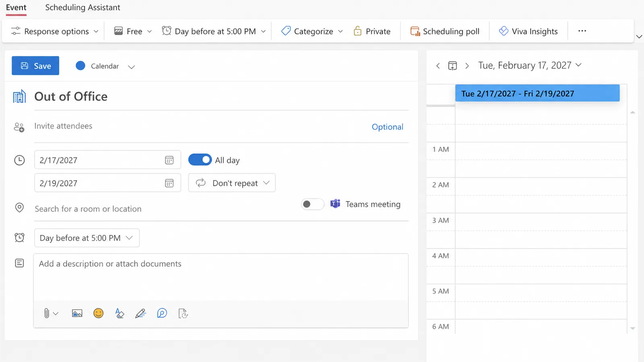
Task: Click the building icon beside the event title
Action: pyautogui.click(x=19, y=97)
